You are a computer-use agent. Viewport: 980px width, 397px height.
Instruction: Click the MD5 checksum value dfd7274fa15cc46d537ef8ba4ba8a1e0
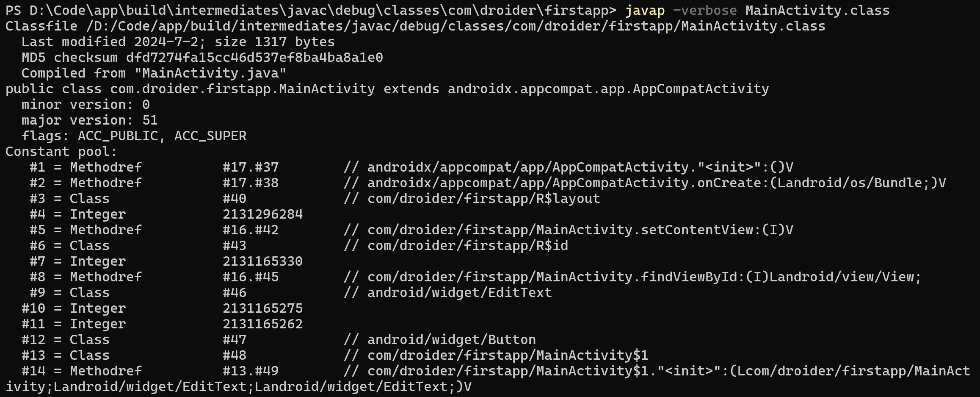254,57
